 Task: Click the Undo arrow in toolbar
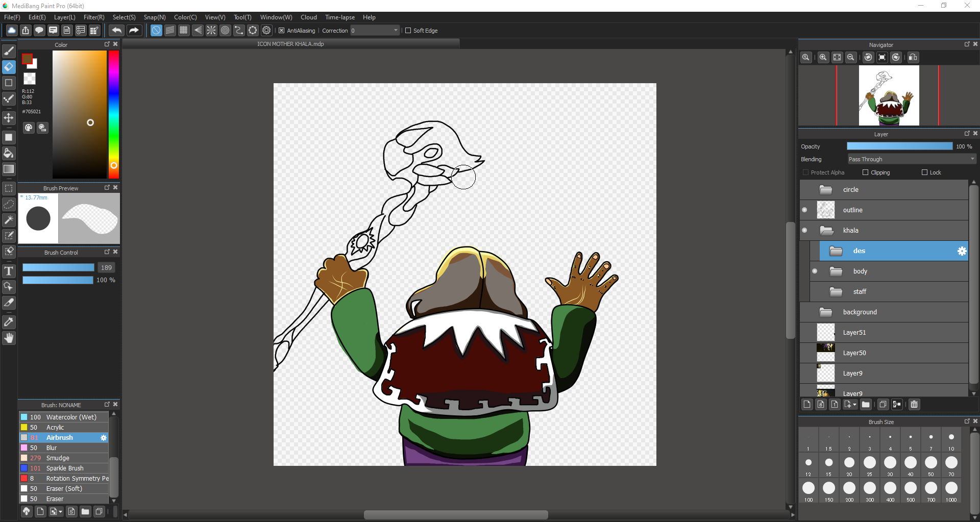117,31
